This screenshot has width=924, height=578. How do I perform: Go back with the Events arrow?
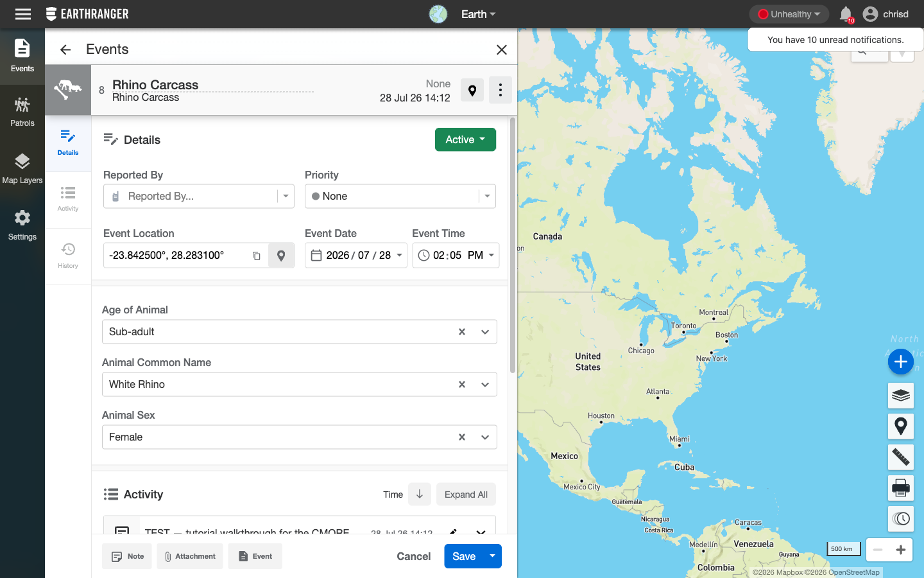tap(65, 49)
